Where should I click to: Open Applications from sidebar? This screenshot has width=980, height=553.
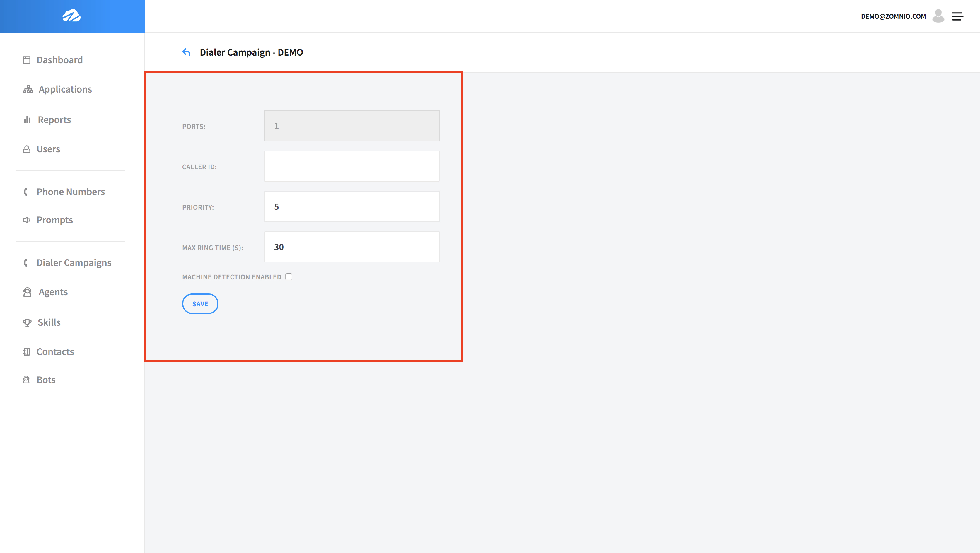click(65, 88)
